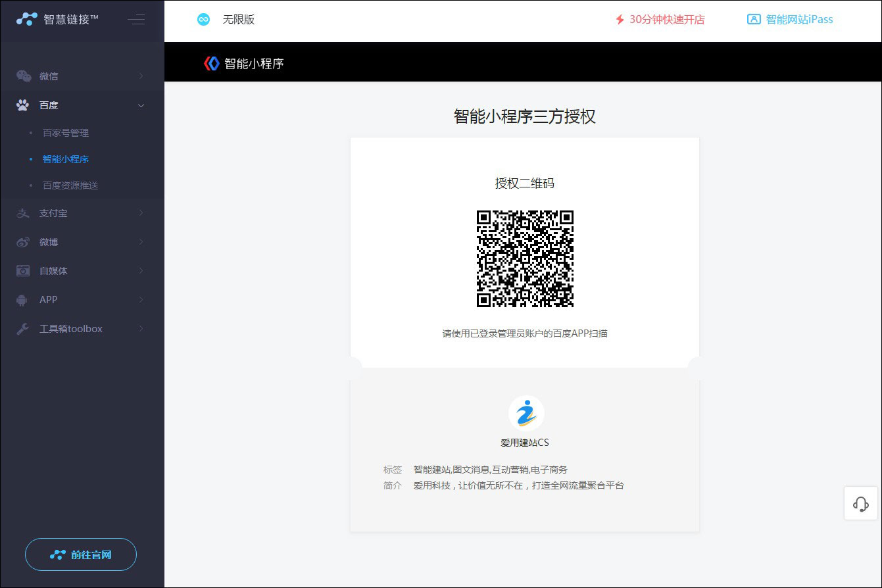Expand the APP menu chevron
882x588 pixels.
(141, 300)
